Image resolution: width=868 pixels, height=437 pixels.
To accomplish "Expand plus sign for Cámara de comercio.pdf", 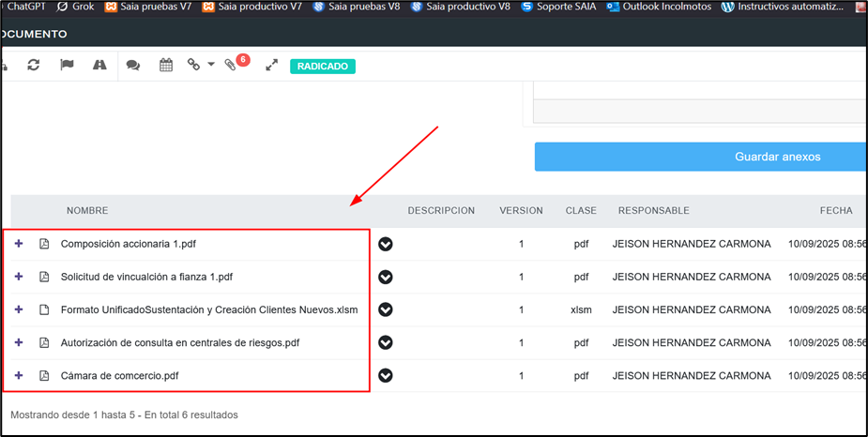I will pos(19,375).
